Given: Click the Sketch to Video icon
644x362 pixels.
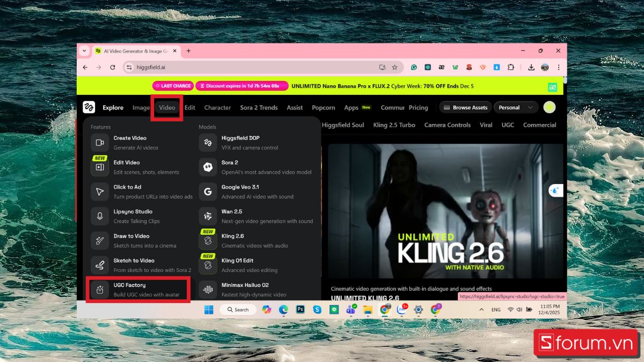Looking at the screenshot, I should pos(100,265).
